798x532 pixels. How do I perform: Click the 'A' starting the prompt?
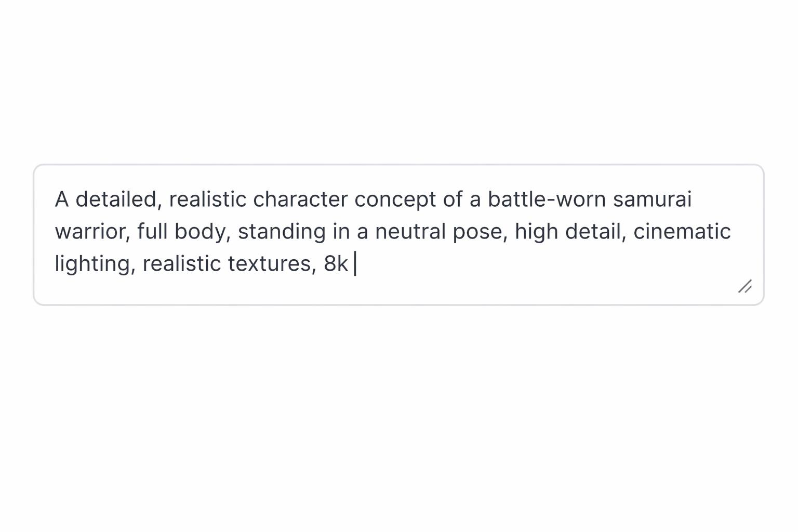(x=62, y=199)
